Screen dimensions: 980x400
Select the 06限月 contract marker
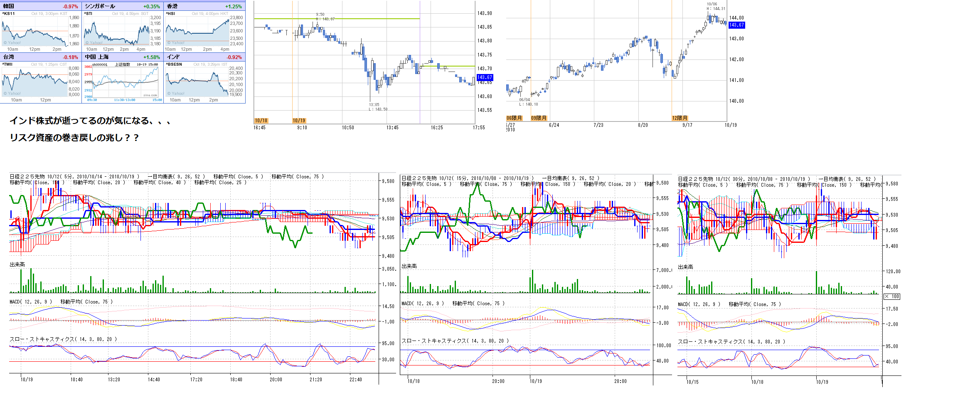[x=514, y=118]
